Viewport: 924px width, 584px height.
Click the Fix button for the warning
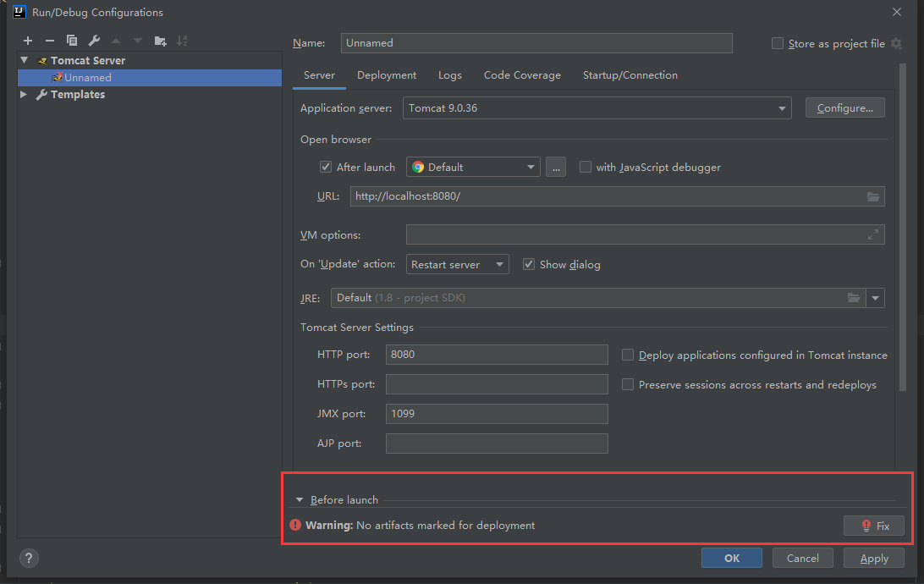tap(874, 526)
